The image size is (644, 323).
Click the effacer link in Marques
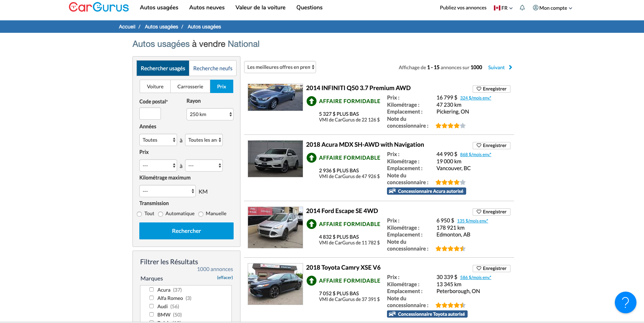pos(225,278)
